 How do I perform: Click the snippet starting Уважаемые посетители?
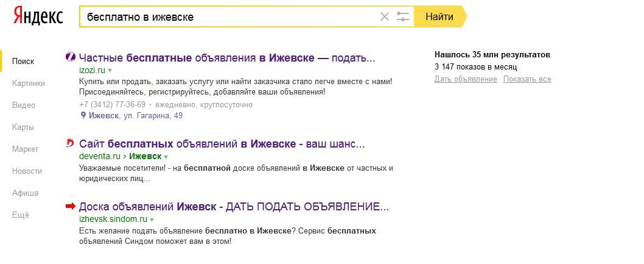coord(236,174)
